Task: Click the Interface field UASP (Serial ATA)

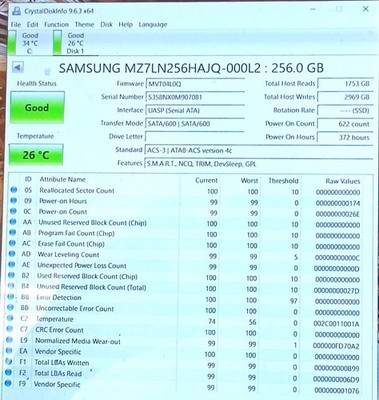Action: pyautogui.click(x=195, y=111)
